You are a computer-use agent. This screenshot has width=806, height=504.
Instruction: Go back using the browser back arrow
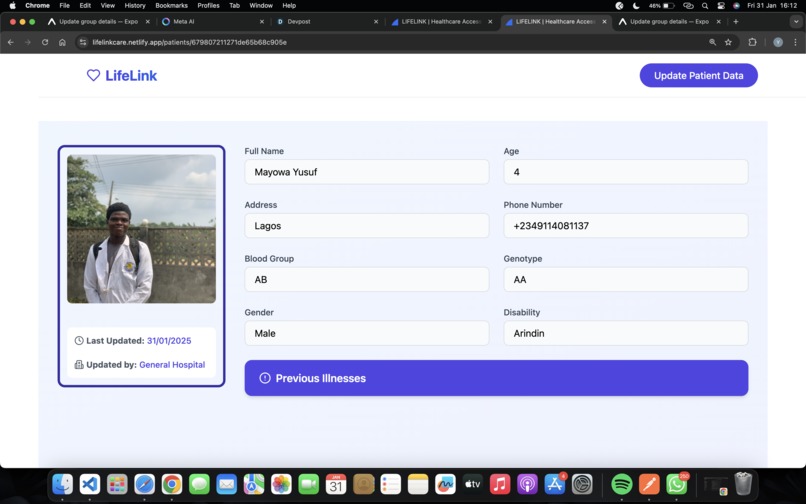click(11, 42)
